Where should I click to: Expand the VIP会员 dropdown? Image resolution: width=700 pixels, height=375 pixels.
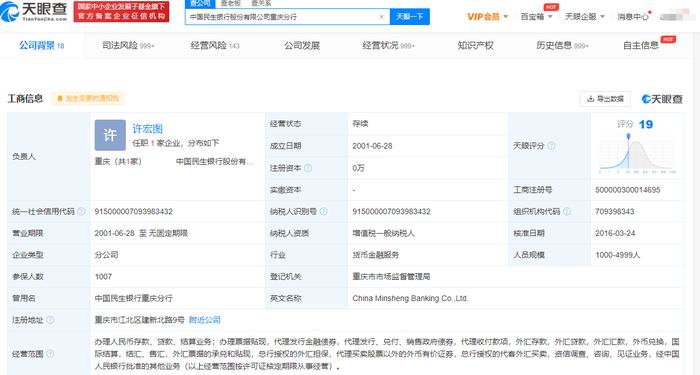(488, 17)
